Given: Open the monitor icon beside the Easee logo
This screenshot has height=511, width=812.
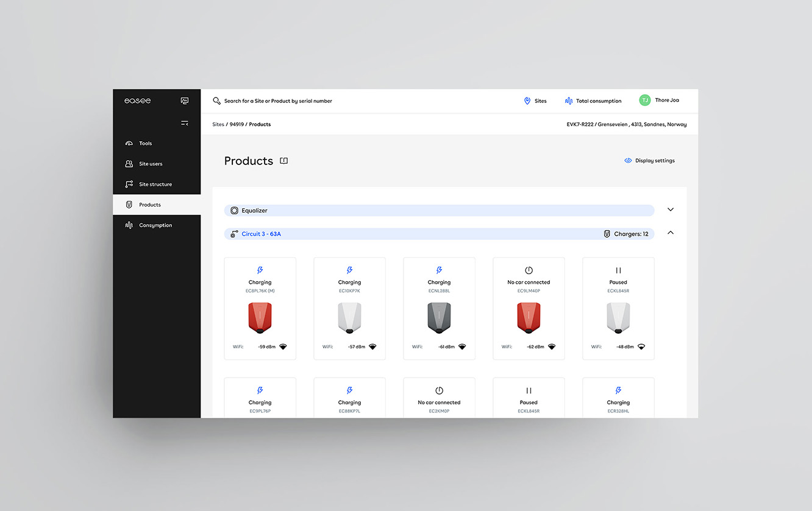Looking at the screenshot, I should [185, 100].
